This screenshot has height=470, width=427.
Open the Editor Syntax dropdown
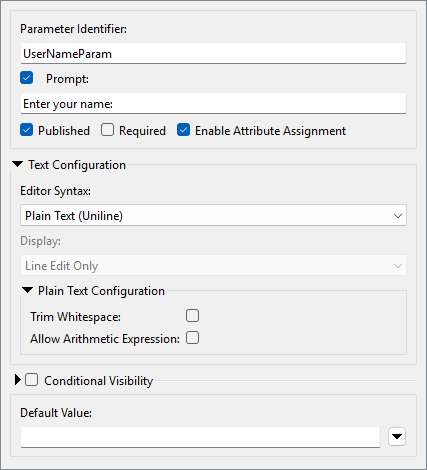coord(213,216)
